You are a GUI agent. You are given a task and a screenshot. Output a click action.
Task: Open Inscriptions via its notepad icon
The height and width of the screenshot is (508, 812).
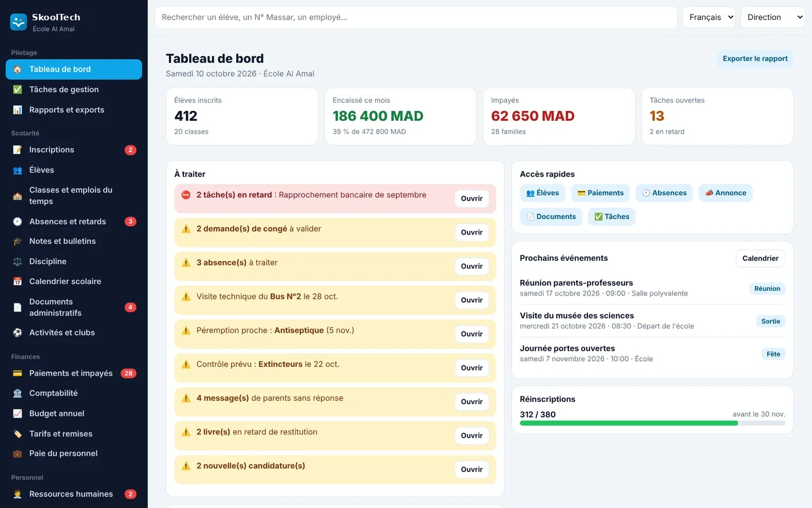(17, 150)
